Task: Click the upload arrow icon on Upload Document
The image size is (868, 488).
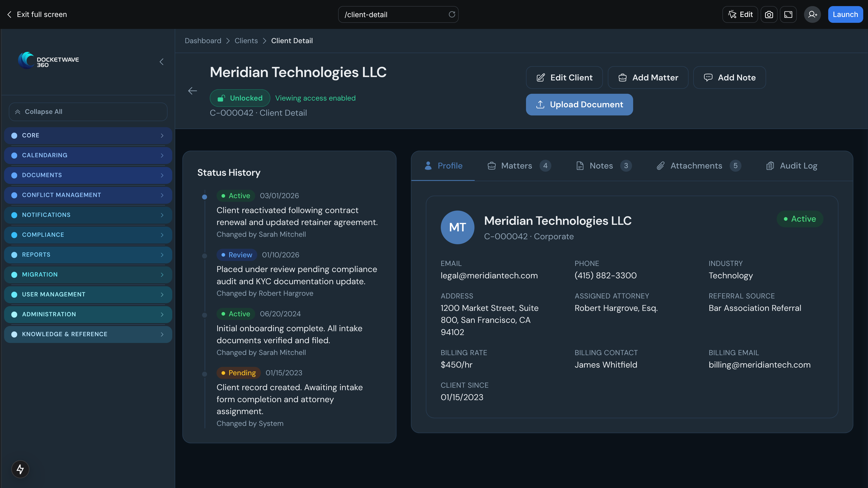Action: click(x=540, y=104)
